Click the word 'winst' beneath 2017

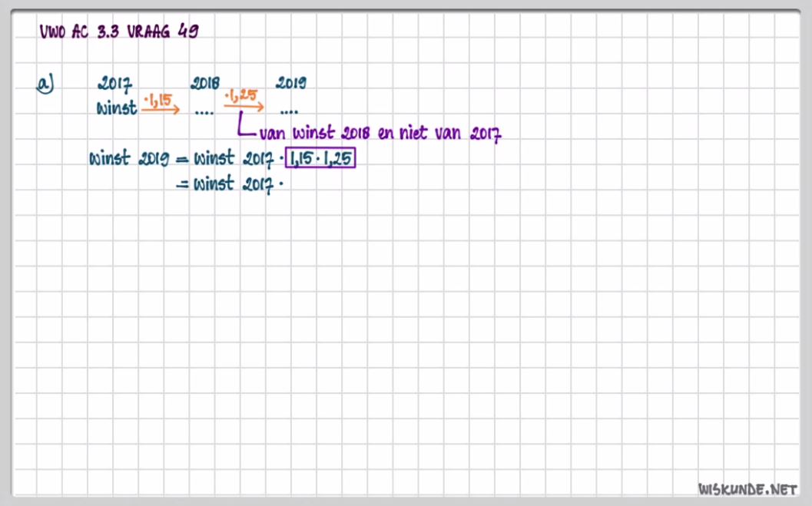click(116, 108)
